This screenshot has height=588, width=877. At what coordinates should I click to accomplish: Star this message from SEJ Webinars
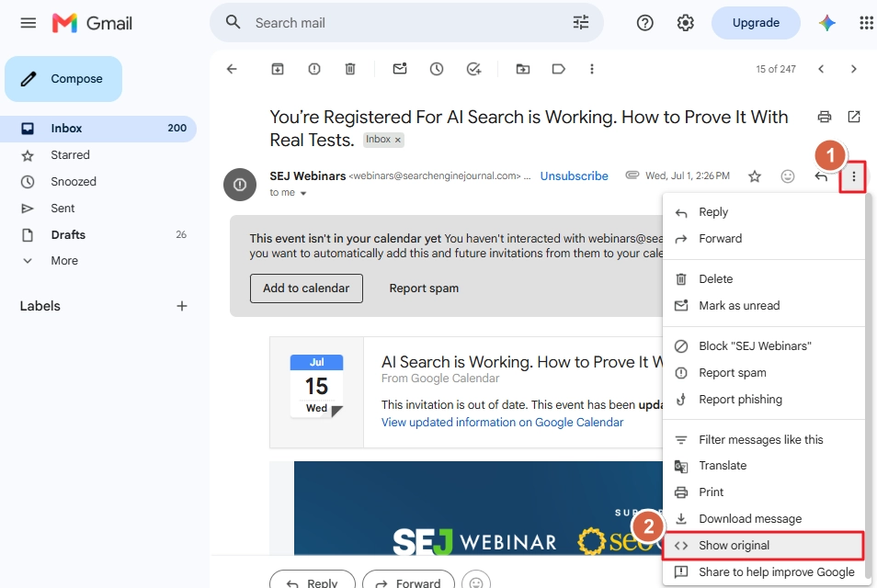coord(755,176)
